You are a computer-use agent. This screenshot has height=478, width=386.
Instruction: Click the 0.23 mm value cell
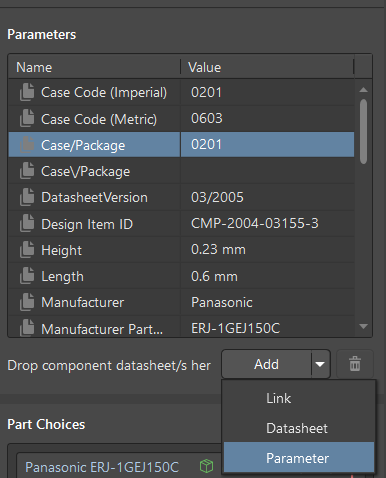click(x=267, y=250)
